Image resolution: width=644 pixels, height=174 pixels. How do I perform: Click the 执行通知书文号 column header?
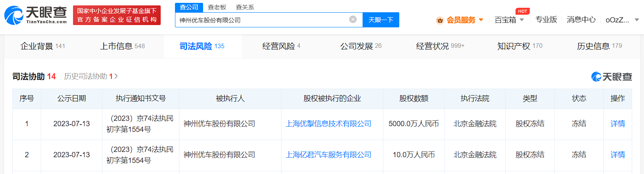coord(141,98)
